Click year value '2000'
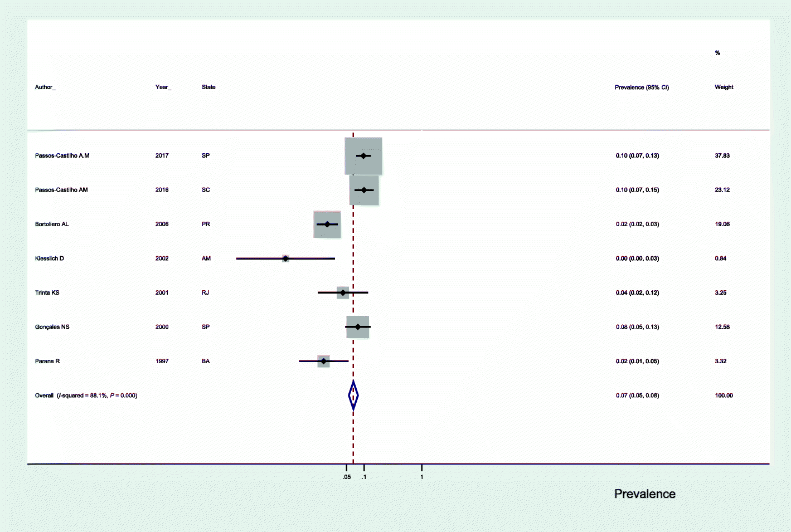 point(162,327)
